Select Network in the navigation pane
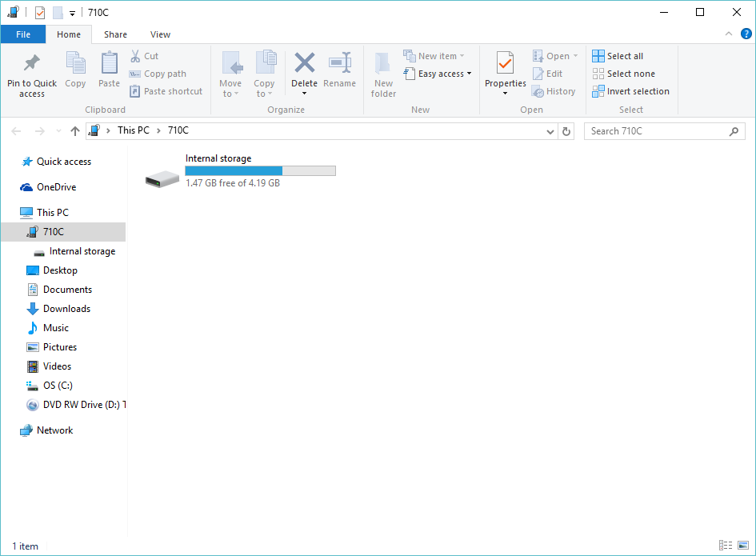 pos(46,430)
